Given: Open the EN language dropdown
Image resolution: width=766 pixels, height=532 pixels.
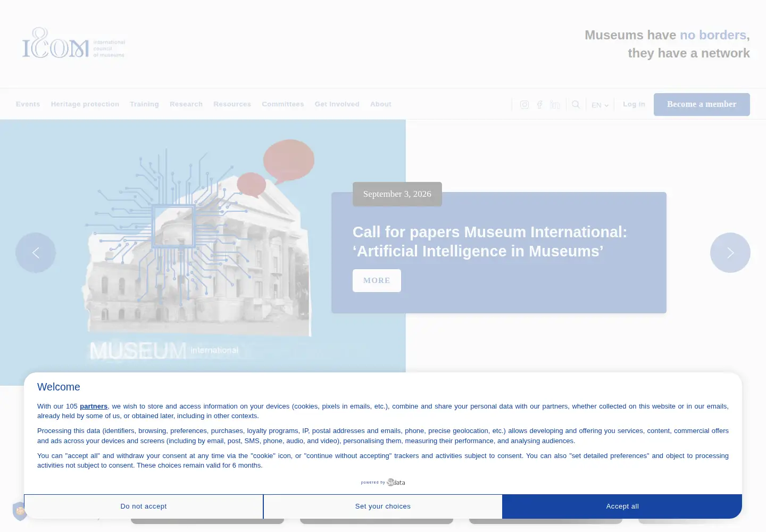Looking at the screenshot, I should [600, 105].
